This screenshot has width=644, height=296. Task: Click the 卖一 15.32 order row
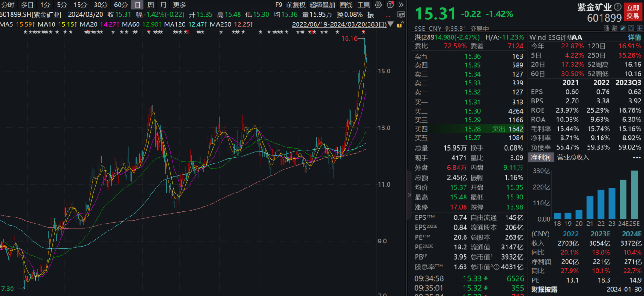click(469, 92)
